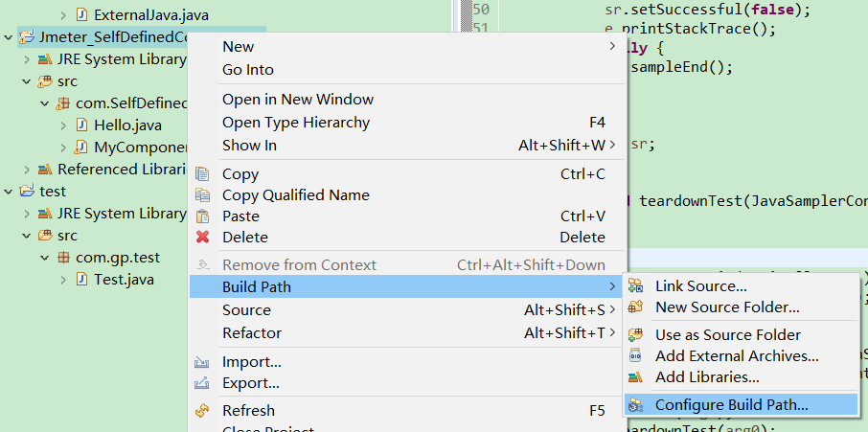Click the Copy icon in context menu

click(202, 174)
